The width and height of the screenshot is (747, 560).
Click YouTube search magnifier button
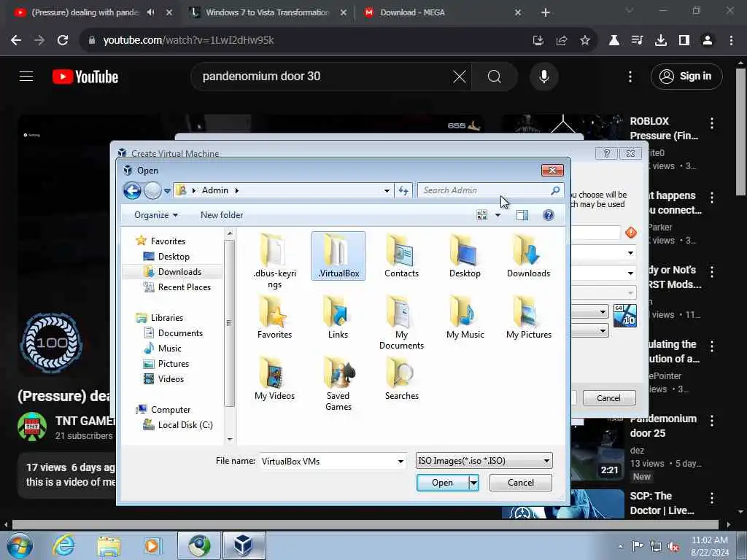tap(495, 76)
